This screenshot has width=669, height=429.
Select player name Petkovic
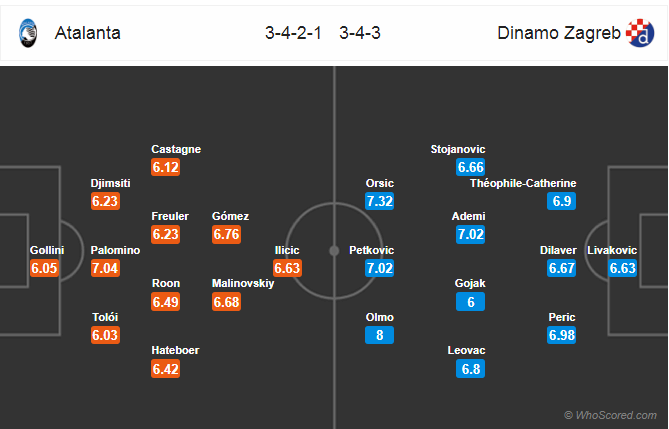pos(372,250)
